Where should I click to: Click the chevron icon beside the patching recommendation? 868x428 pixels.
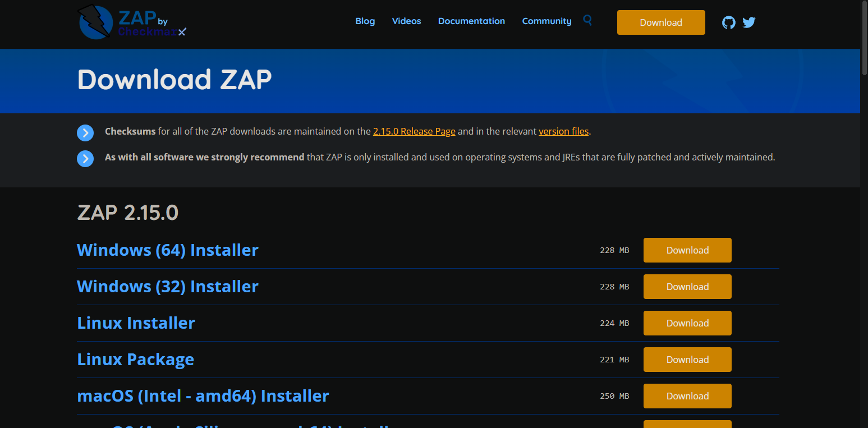[85, 159]
